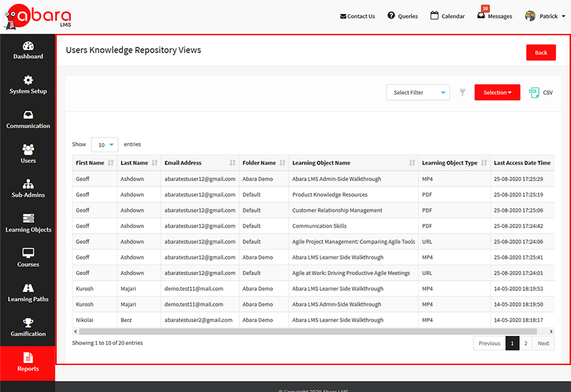Viewport: 571px width, 392px height.
Task: Click Previous pagination button
Action: pos(489,343)
